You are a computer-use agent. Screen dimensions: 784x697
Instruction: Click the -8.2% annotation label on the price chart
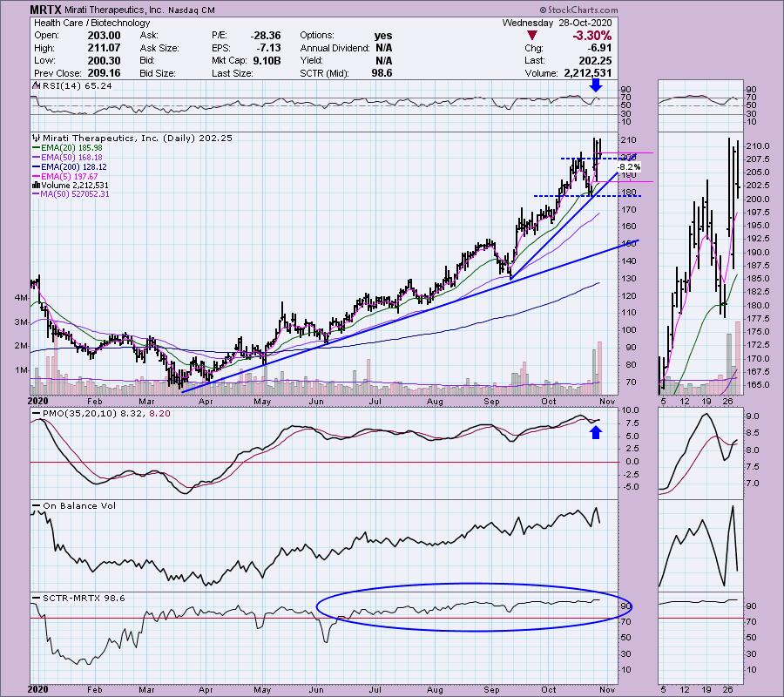click(629, 167)
